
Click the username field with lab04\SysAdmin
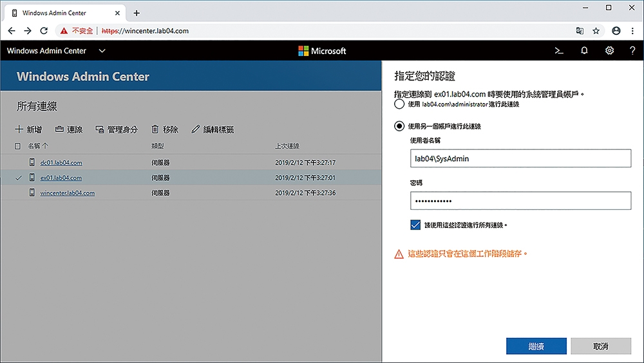pyautogui.click(x=520, y=158)
